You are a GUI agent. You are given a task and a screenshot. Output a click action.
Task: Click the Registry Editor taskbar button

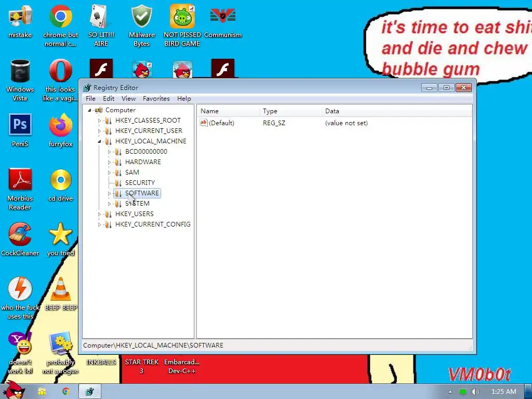click(89, 392)
